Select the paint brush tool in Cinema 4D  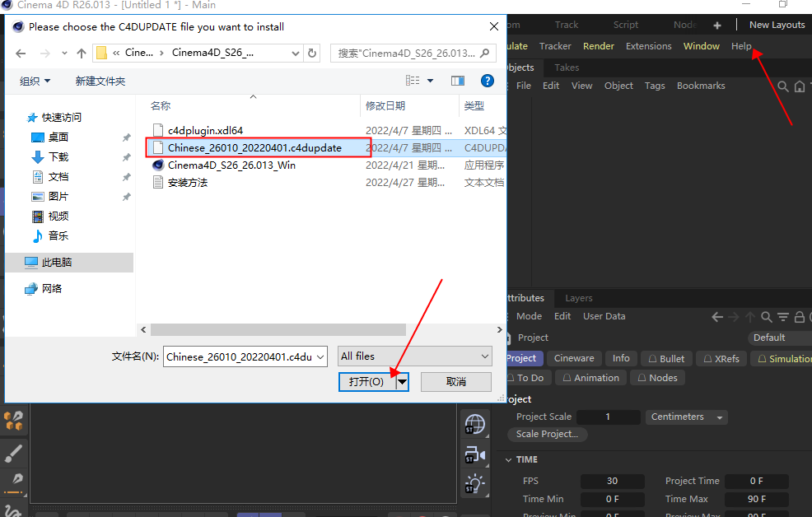click(x=13, y=453)
